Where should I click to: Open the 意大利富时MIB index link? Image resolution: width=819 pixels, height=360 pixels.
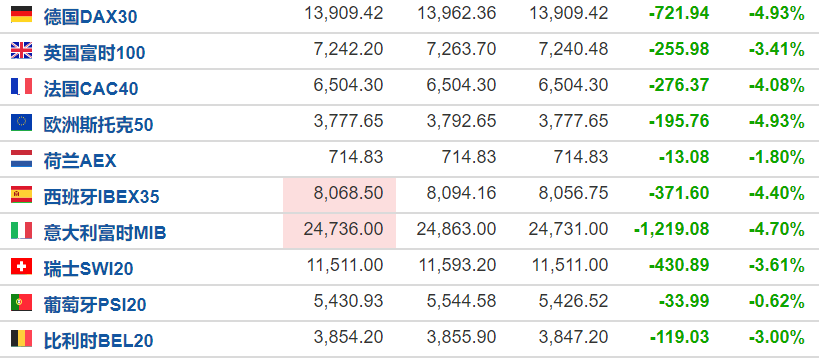coord(105,233)
